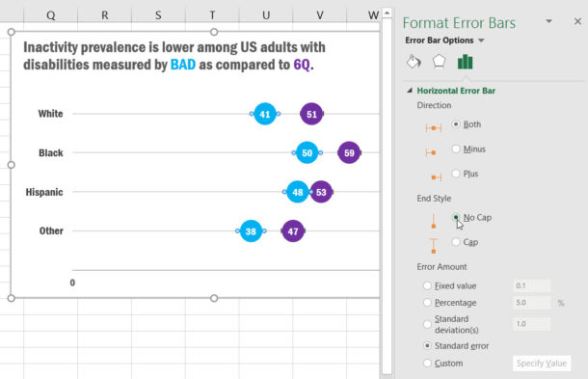
Task: Open the Fill & Line paint bucket tab
Action: pos(414,62)
